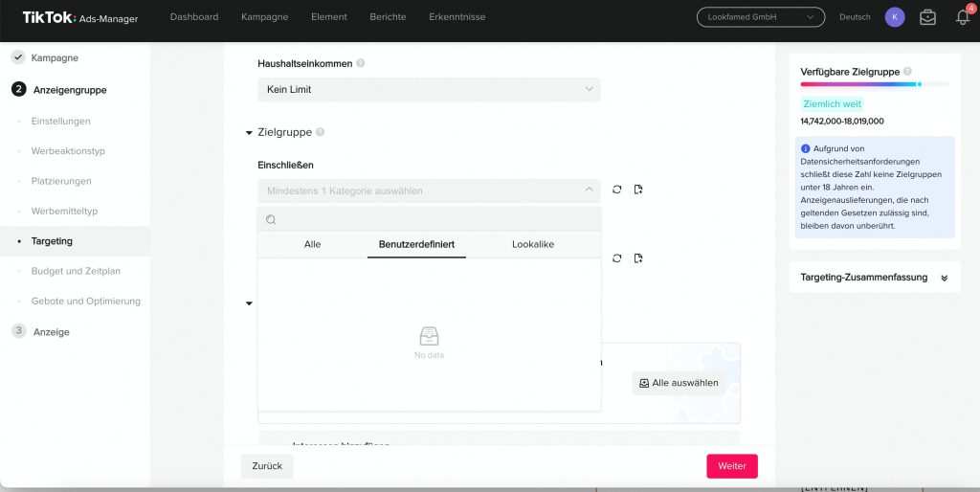Open the Element menu

[x=329, y=17]
